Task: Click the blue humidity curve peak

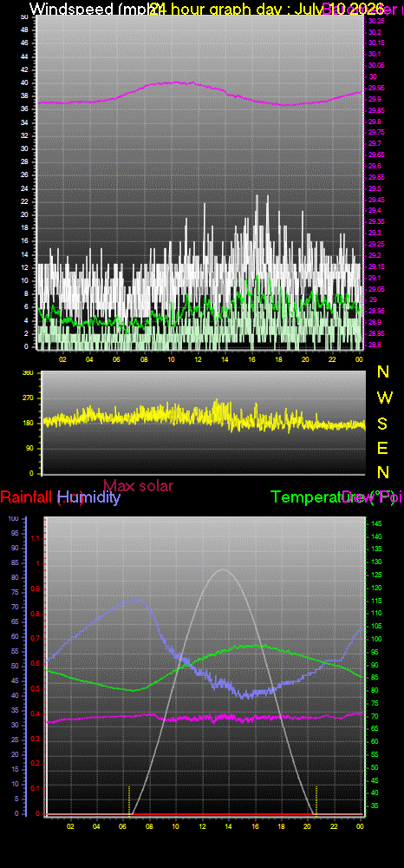Action: point(136,599)
